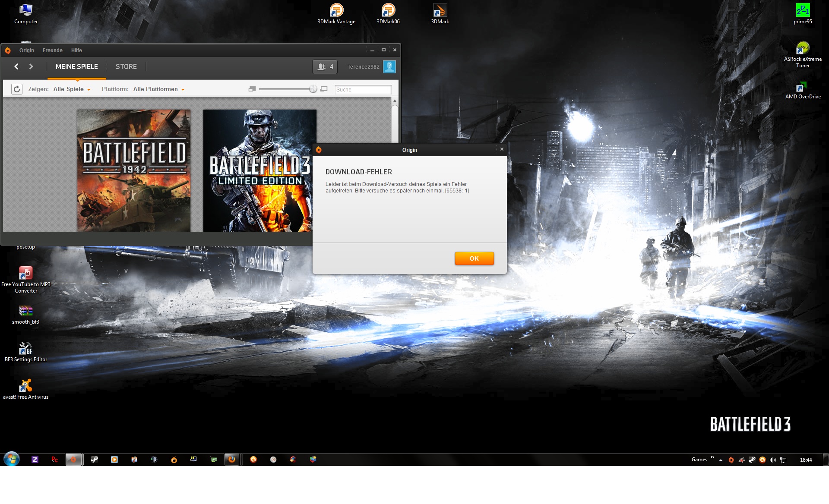Image resolution: width=829 pixels, height=504 pixels.
Task: Expand the Alle Spiele filter dropdown
Action: (72, 89)
